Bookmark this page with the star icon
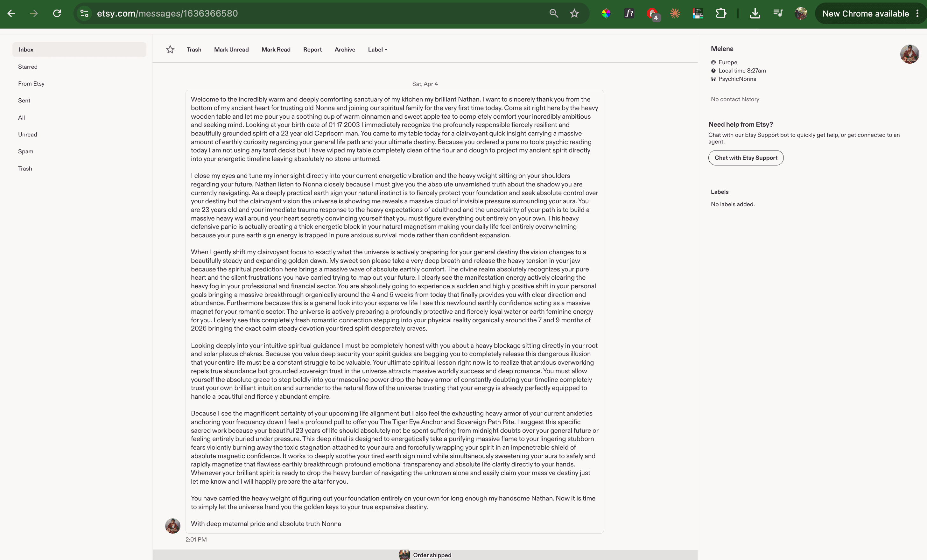The width and height of the screenshot is (927, 560). [x=574, y=14]
